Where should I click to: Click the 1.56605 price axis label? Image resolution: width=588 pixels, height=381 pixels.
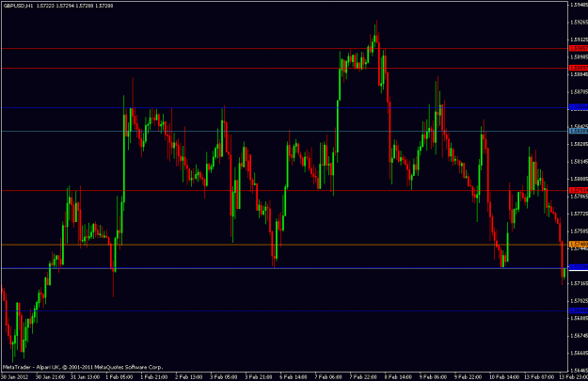[x=579, y=353]
